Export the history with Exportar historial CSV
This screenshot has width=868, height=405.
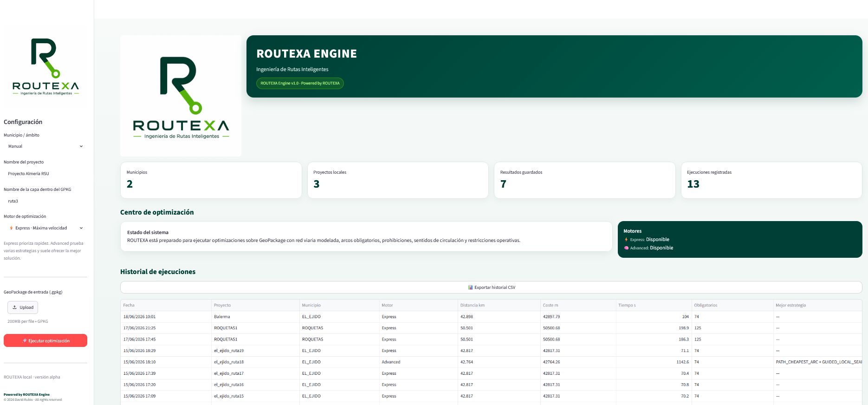point(491,287)
